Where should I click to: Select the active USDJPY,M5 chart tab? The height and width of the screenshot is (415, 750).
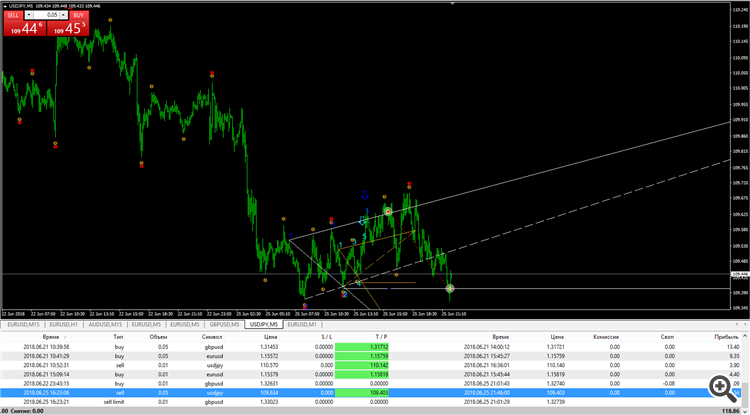pyautogui.click(x=264, y=325)
